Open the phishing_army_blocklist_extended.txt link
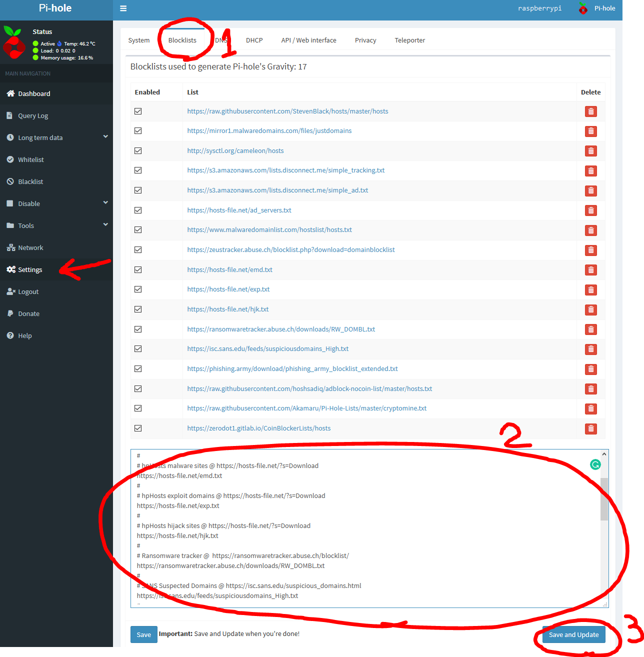This screenshot has width=644, height=657. pos(292,368)
